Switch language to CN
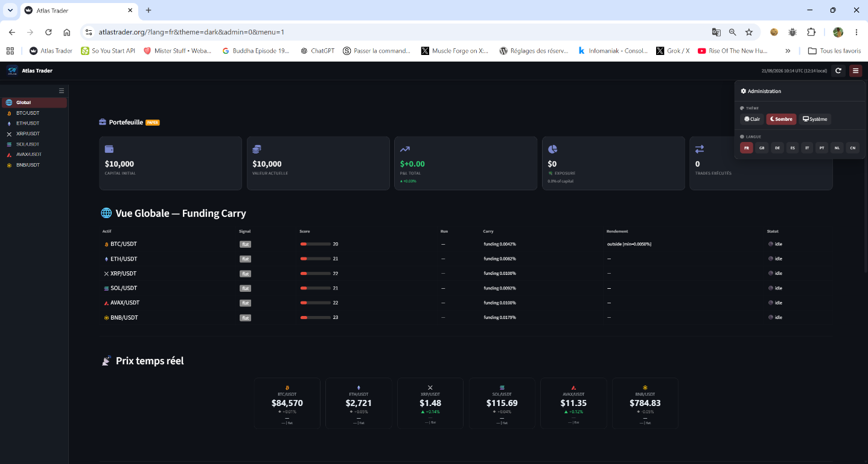Screen dimensions: 868x464 click(x=852, y=147)
